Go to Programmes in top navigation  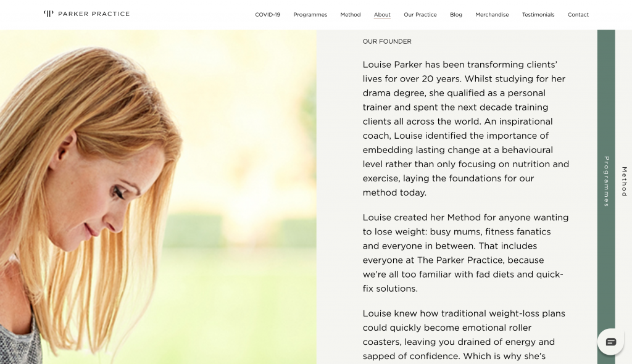pos(310,15)
